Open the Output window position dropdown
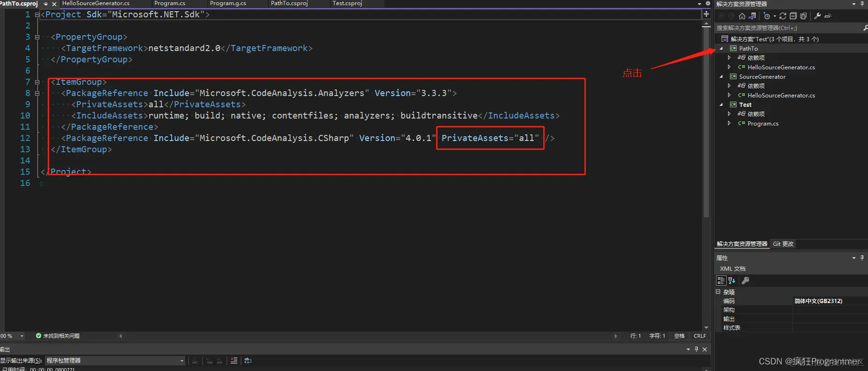 (688, 349)
